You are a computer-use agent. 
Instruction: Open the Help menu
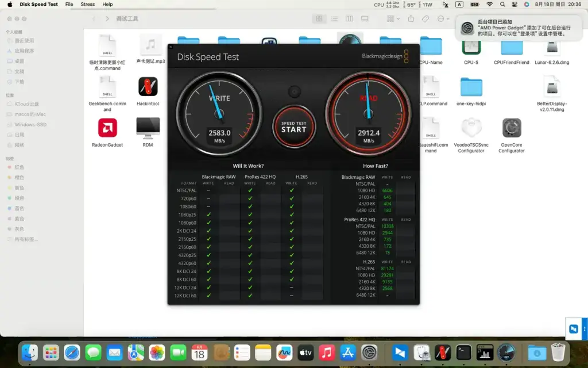[107, 4]
